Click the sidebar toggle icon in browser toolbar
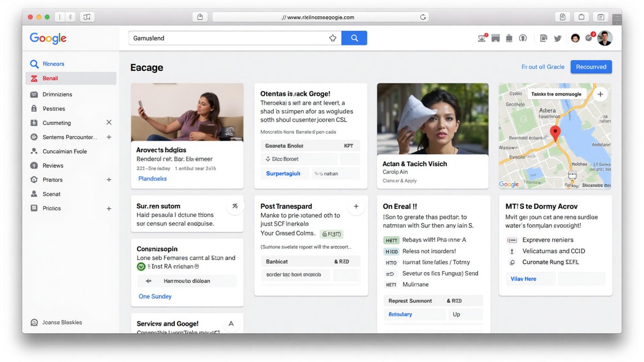 pyautogui.click(x=87, y=17)
